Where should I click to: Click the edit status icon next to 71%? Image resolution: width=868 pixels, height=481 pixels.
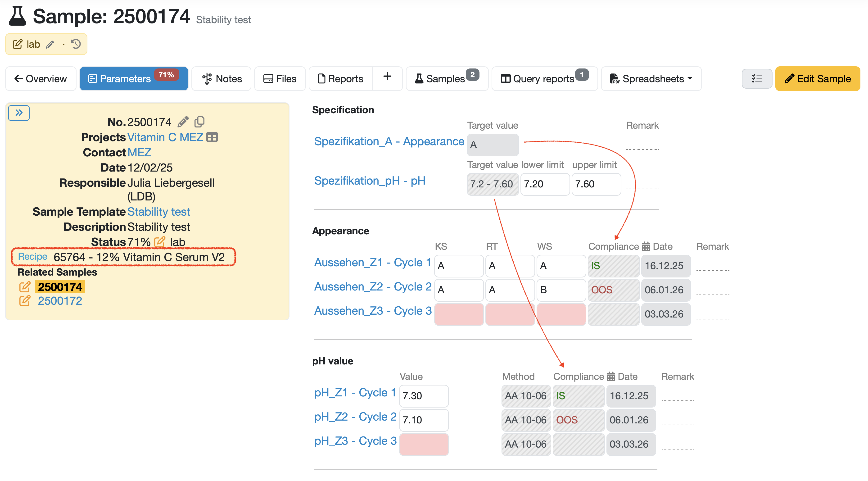(x=159, y=242)
